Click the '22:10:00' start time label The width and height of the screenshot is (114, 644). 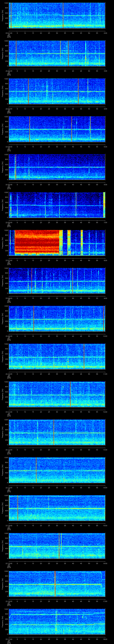pyautogui.click(x=9, y=374)
